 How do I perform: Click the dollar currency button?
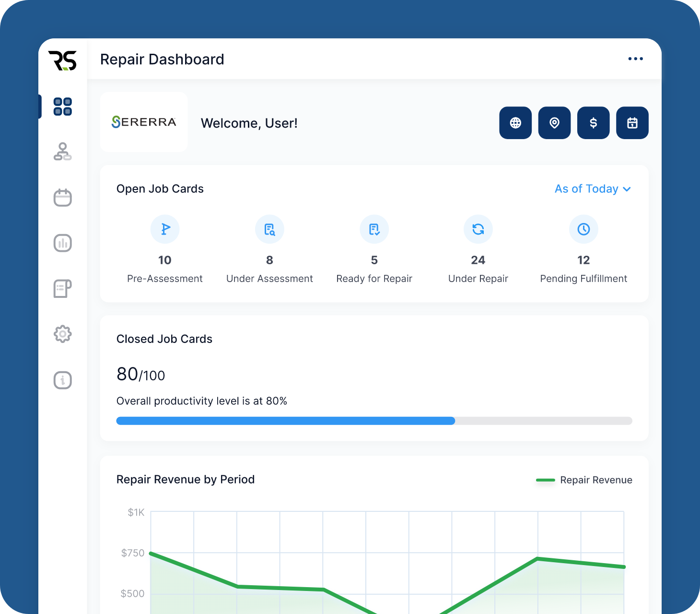(593, 123)
